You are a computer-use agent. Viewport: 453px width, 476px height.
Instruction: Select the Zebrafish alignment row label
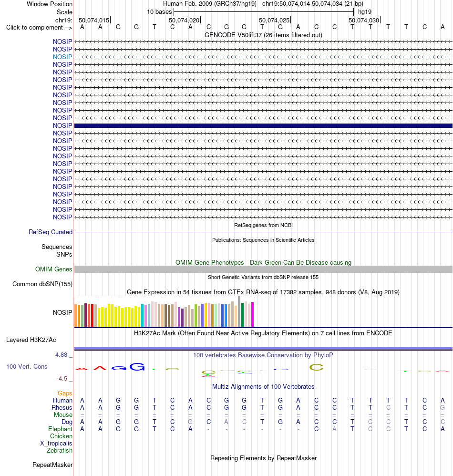point(60,451)
